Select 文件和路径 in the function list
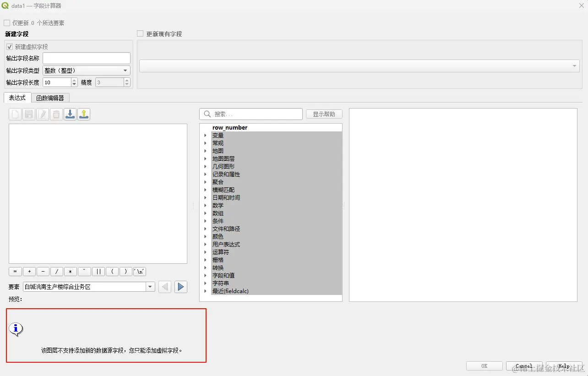588x376 pixels. point(226,229)
